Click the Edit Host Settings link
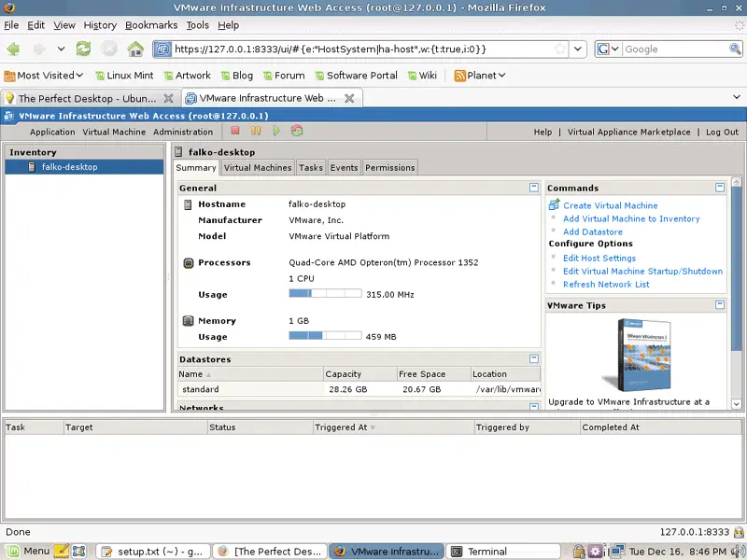Screen dimensions: 747x560 point(599,259)
